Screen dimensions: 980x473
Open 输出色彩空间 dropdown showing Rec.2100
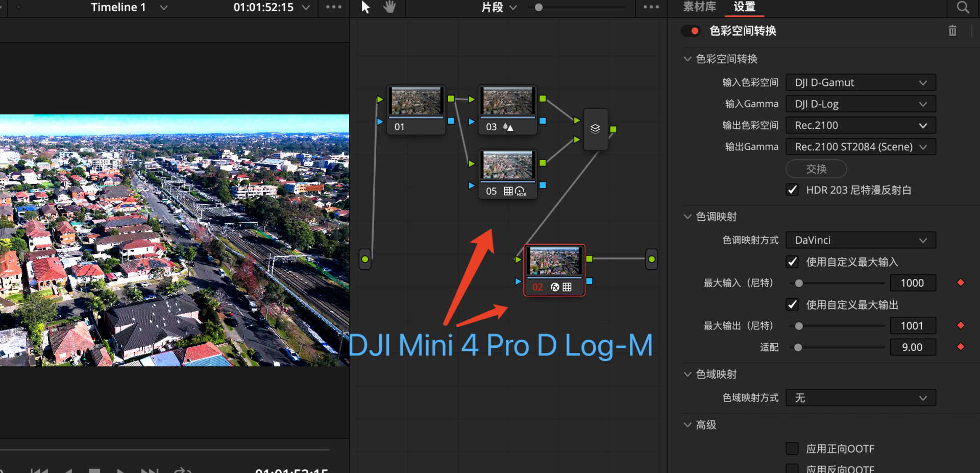pyautogui.click(x=861, y=126)
